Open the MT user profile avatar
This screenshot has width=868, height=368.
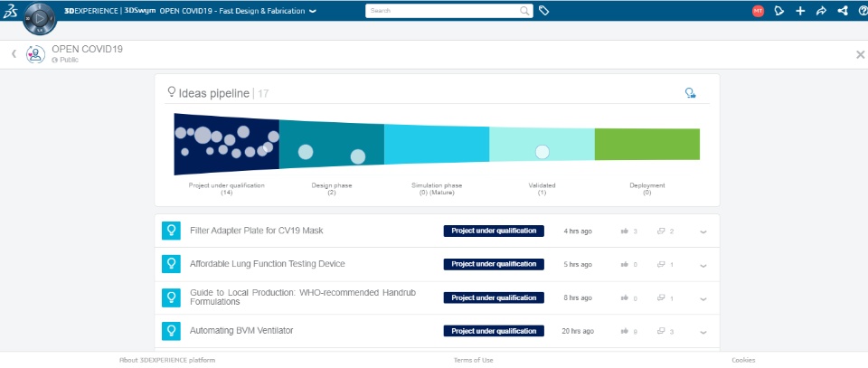coord(758,11)
